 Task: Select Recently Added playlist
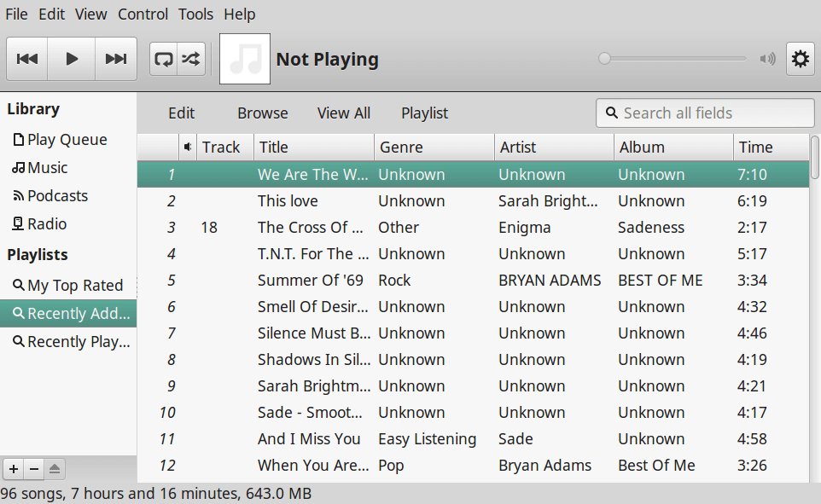(68, 314)
